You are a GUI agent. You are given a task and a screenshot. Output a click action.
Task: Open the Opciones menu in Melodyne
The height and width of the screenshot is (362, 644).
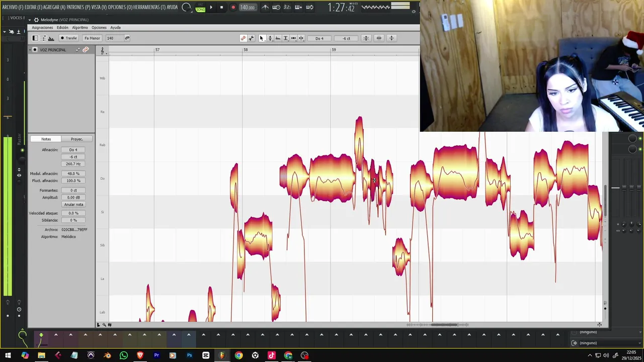pyautogui.click(x=99, y=28)
